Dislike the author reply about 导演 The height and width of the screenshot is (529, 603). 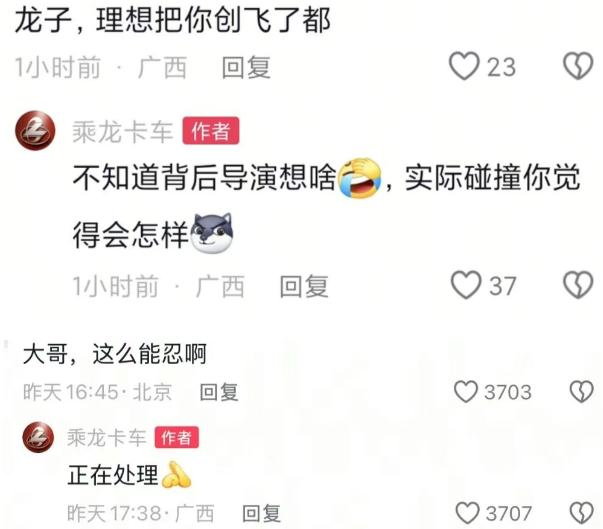click(578, 285)
